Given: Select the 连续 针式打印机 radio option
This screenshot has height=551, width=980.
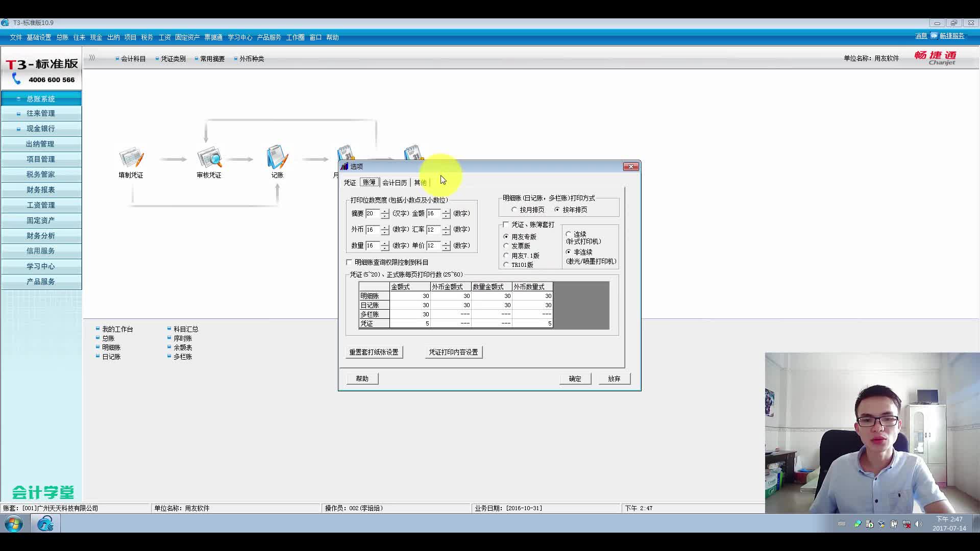Looking at the screenshot, I should tap(569, 234).
